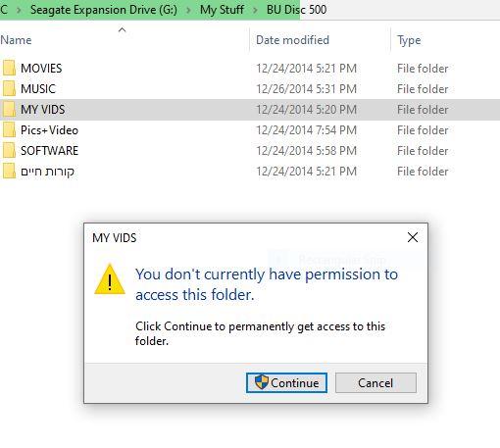
Task: Sort by Name column header
Action: (16, 40)
